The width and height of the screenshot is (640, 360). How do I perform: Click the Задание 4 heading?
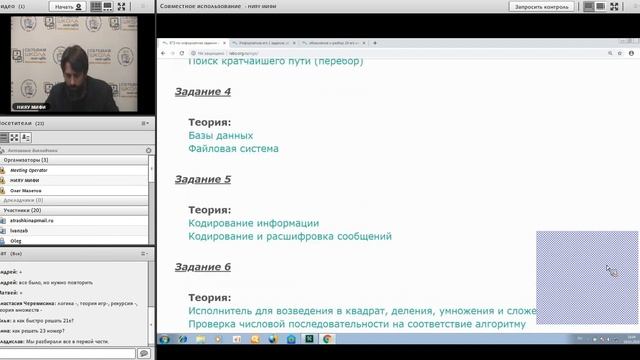point(203,91)
